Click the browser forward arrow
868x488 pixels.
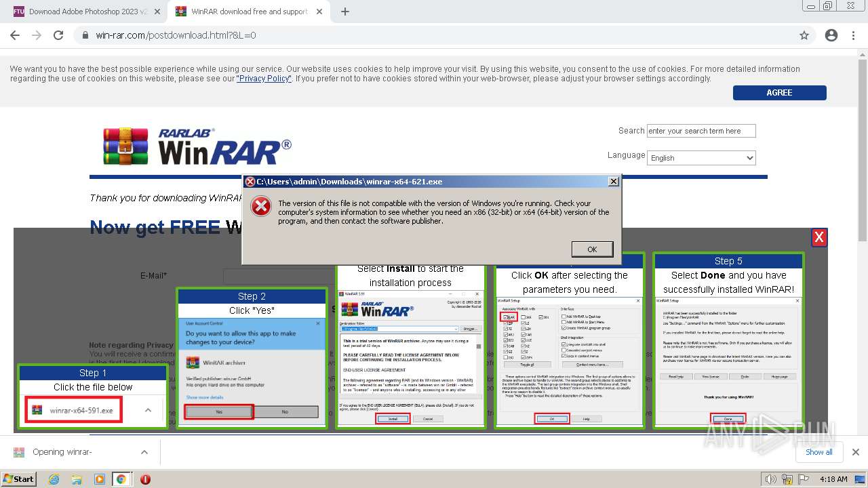click(37, 35)
